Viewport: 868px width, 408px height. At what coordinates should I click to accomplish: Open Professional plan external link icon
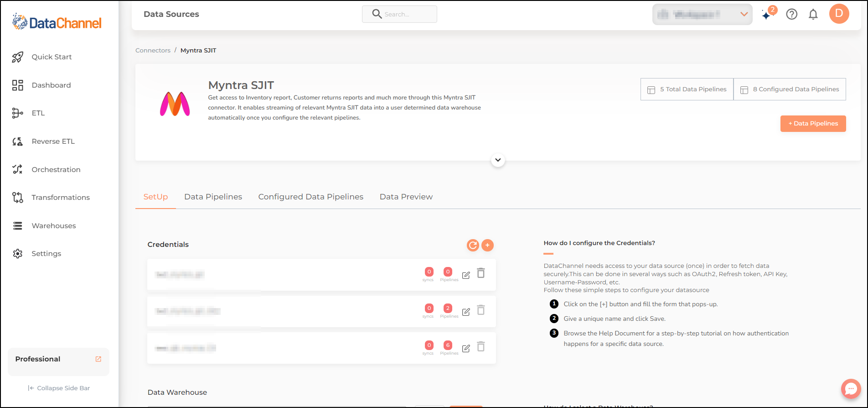(98, 359)
